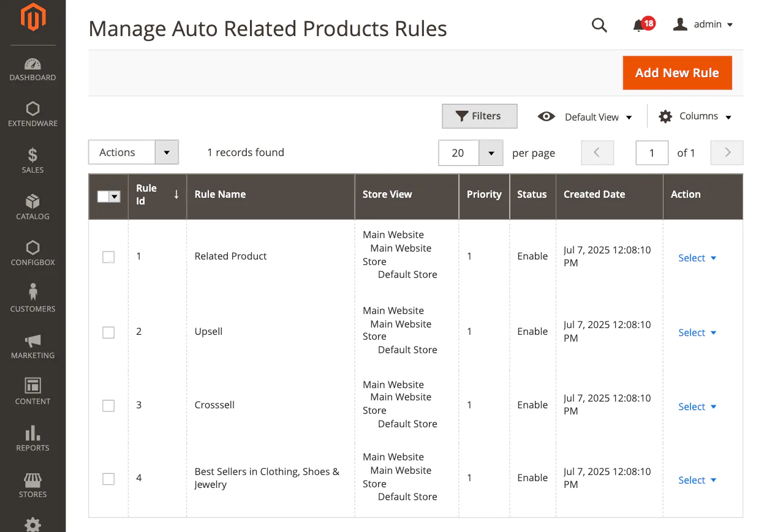Open the Dashboard sidebar icon
Image resolution: width=764 pixels, height=532 pixels.
[x=32, y=69]
